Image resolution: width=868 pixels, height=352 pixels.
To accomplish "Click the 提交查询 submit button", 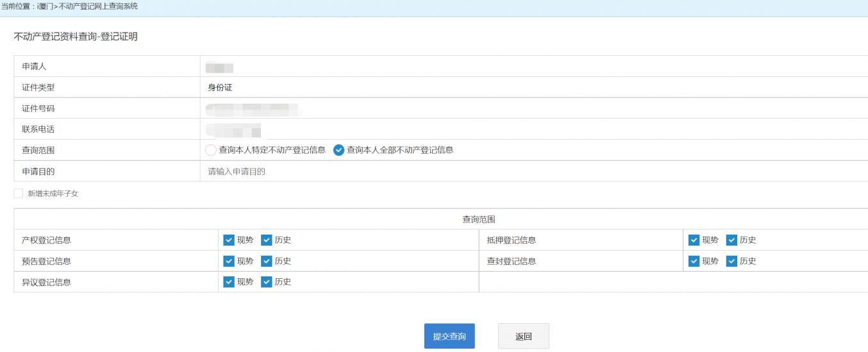I will click(x=449, y=336).
